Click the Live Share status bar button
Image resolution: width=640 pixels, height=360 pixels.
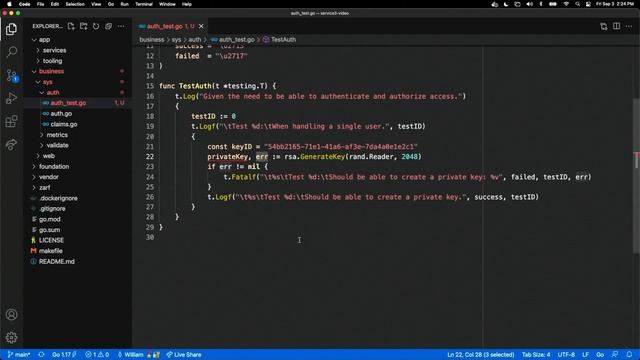[x=184, y=355]
